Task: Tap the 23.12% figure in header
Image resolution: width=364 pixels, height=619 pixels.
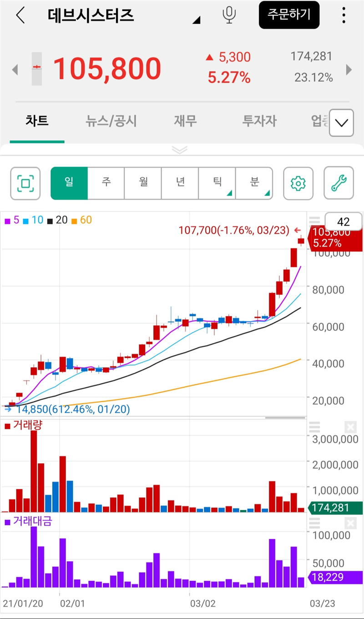Action: pyautogui.click(x=313, y=78)
